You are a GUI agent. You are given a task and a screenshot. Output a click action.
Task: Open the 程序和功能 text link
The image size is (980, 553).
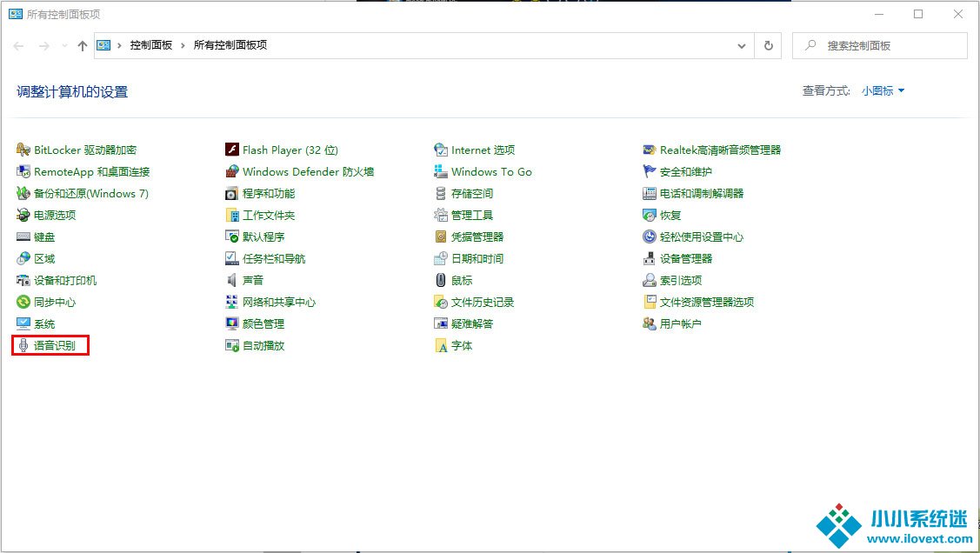click(269, 194)
